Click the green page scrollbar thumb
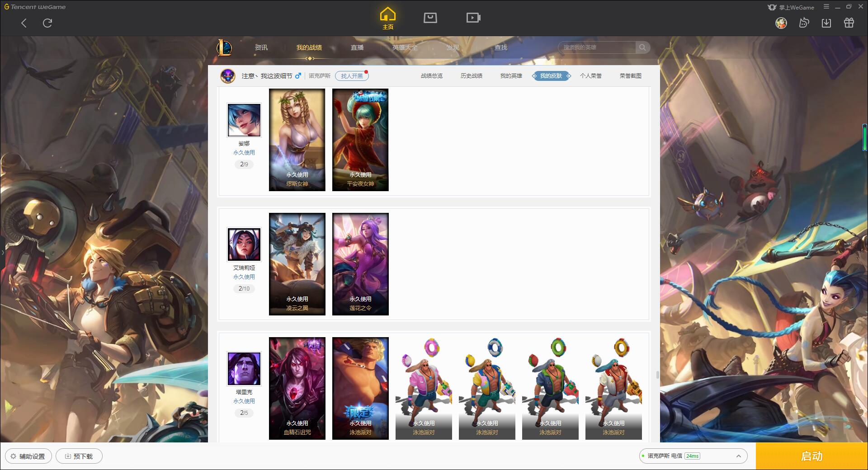Image resolution: width=868 pixels, height=470 pixels. pos(864,137)
